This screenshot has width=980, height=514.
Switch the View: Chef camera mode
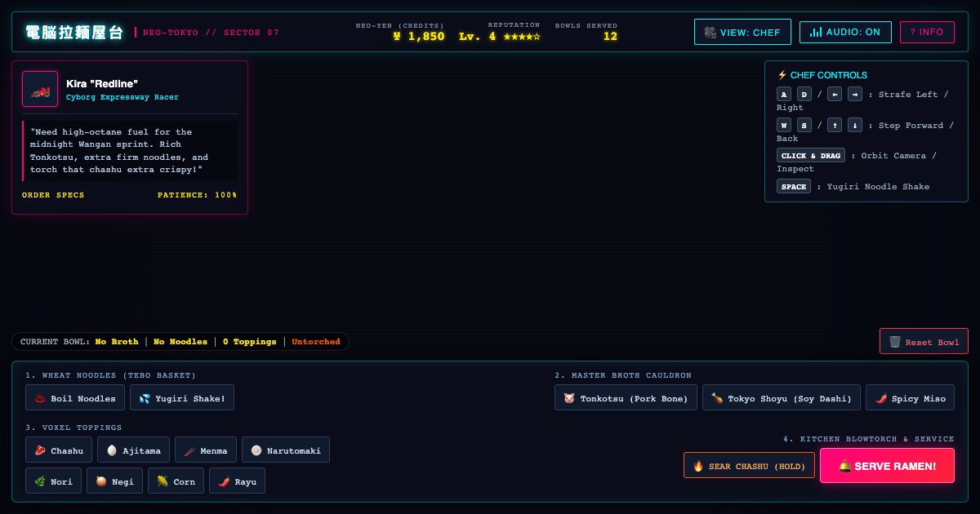click(x=742, y=33)
